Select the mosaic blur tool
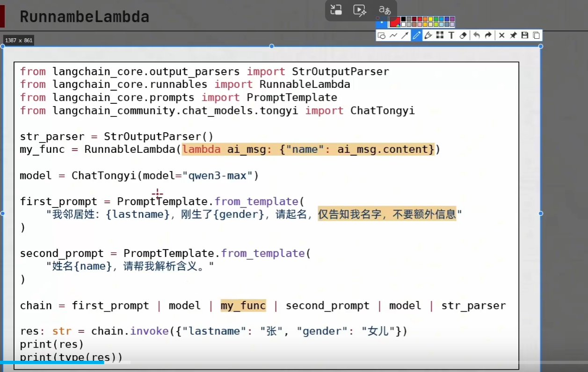This screenshot has width=588, height=372. (x=440, y=36)
